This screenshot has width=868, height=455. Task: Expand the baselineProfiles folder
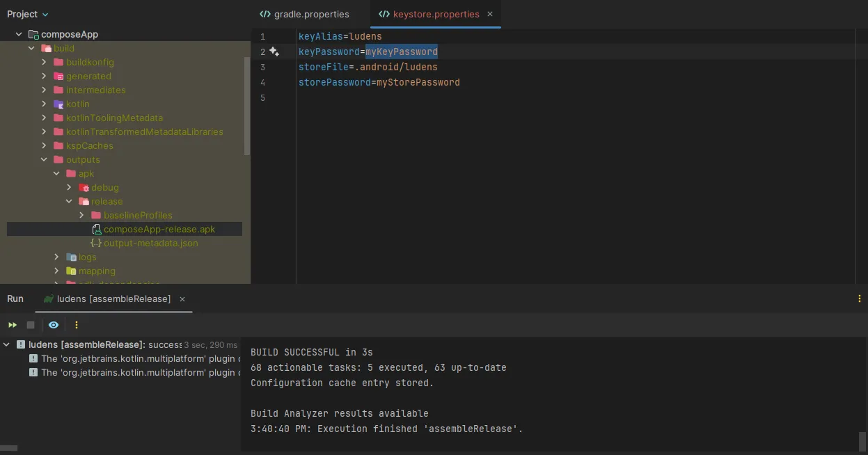tap(81, 215)
